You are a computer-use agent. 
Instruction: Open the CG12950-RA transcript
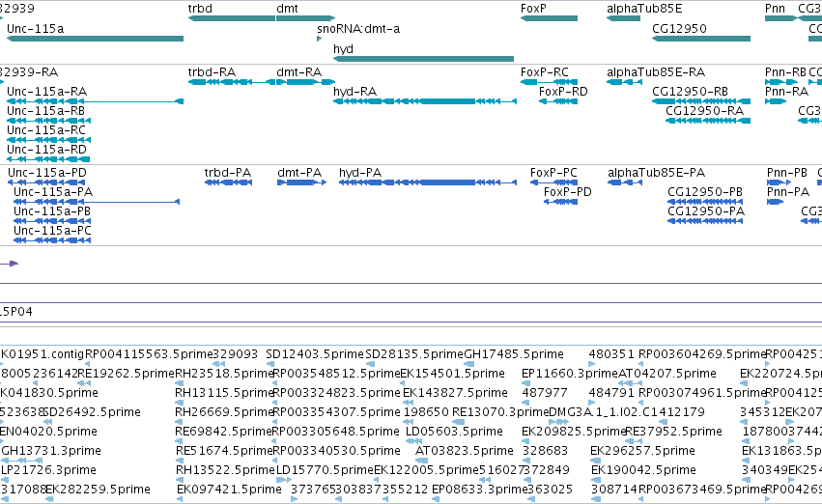[708, 121]
